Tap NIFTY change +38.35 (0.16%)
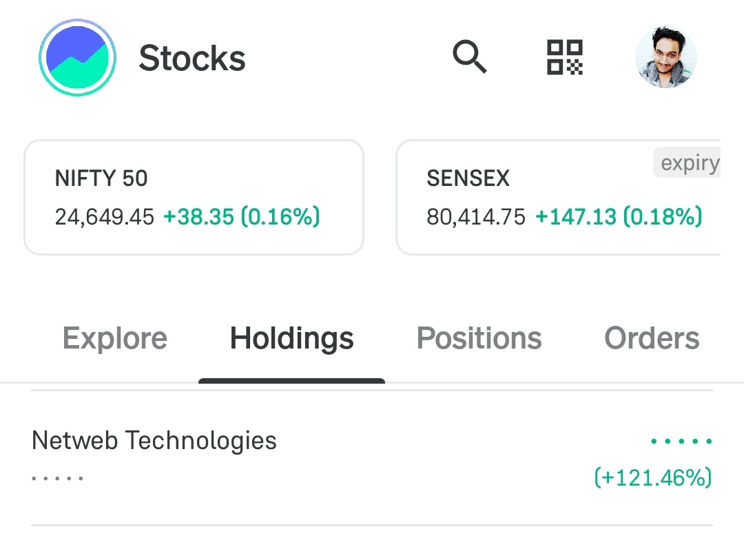The height and width of the screenshot is (560, 744). pos(242,217)
